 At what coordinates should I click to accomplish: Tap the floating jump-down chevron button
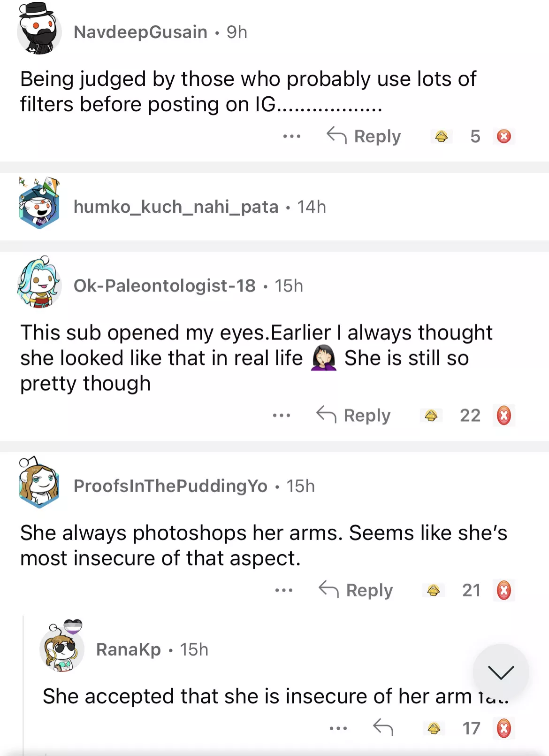pos(501,672)
